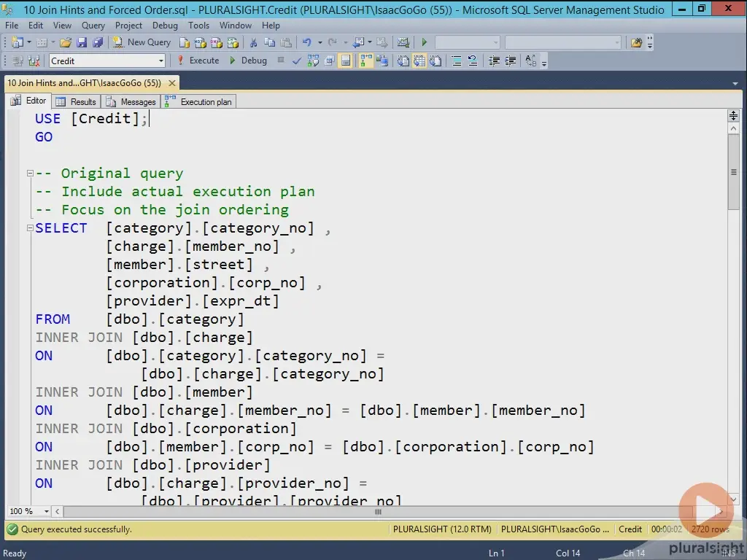This screenshot has width=747, height=560.
Task: Select the Include Actual Execution Plan icon
Action: 365,61
